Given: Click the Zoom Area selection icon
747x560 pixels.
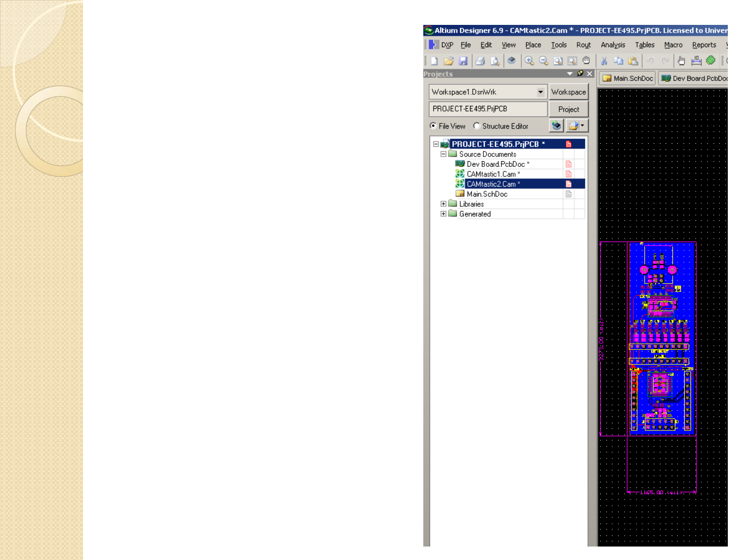Looking at the screenshot, I should 572,61.
